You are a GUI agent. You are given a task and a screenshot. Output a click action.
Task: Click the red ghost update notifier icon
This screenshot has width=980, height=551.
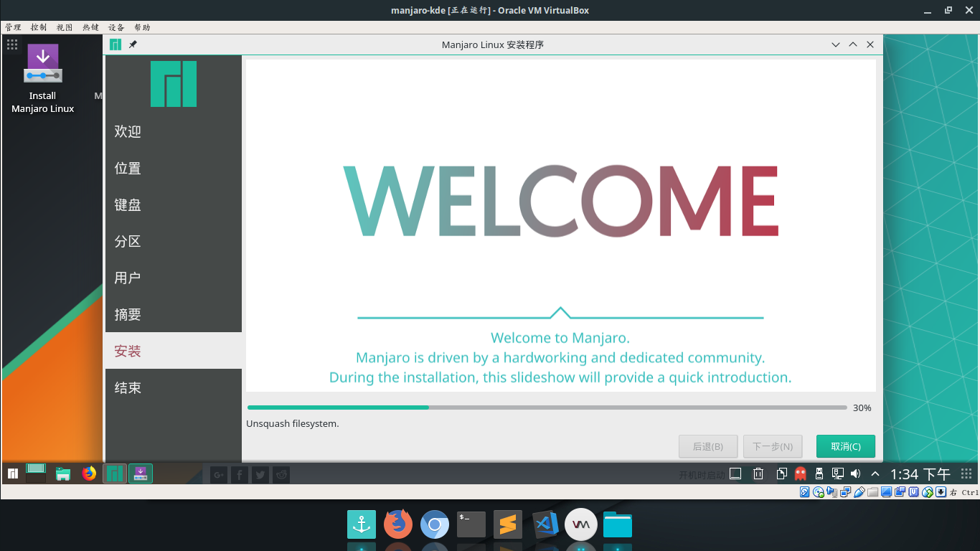(801, 474)
